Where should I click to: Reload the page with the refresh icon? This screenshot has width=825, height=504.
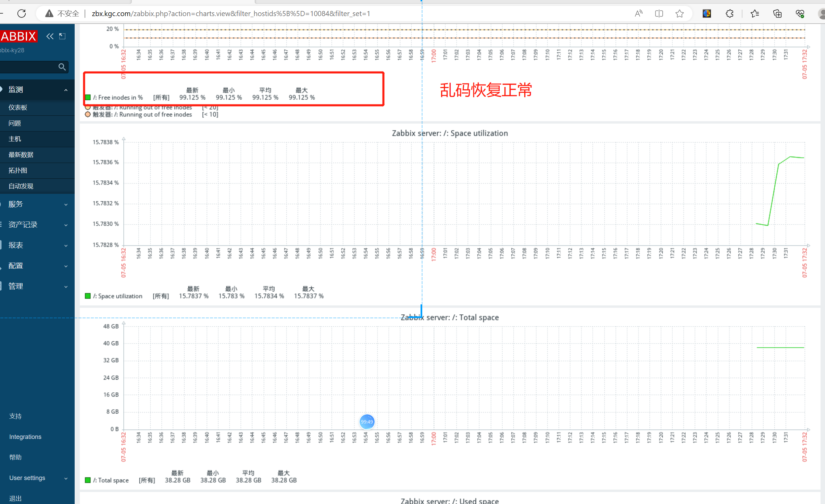click(x=22, y=14)
